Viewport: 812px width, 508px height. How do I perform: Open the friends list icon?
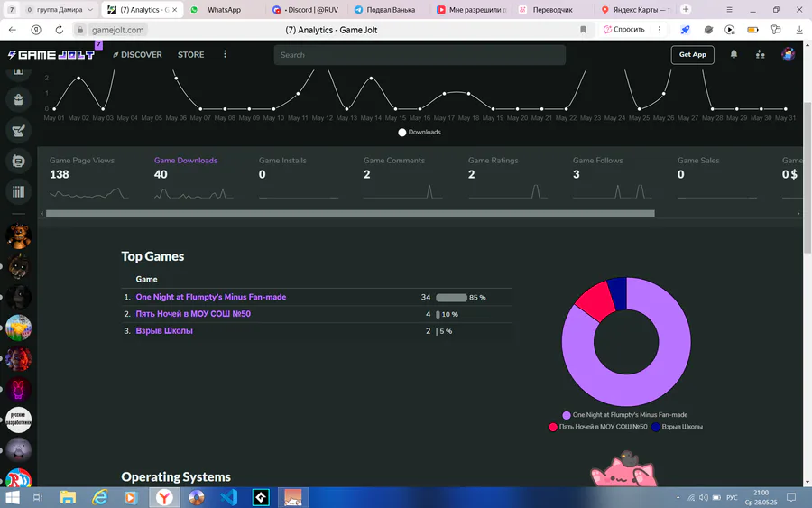761,54
